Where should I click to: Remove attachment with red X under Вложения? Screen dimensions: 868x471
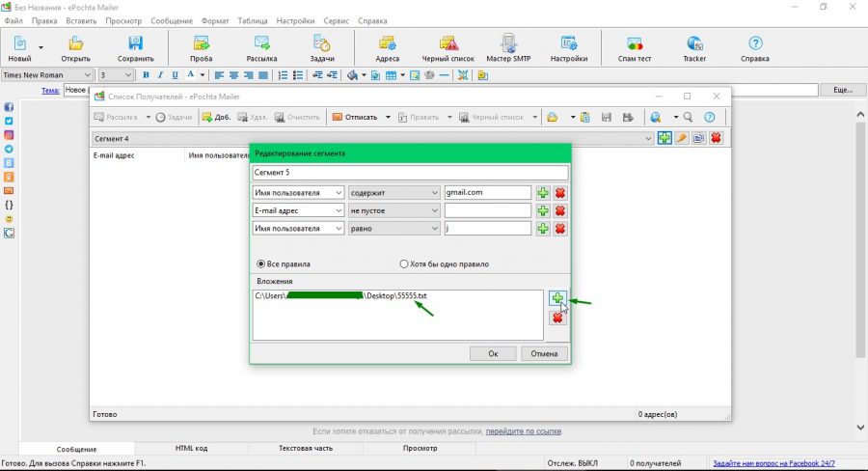pos(556,319)
